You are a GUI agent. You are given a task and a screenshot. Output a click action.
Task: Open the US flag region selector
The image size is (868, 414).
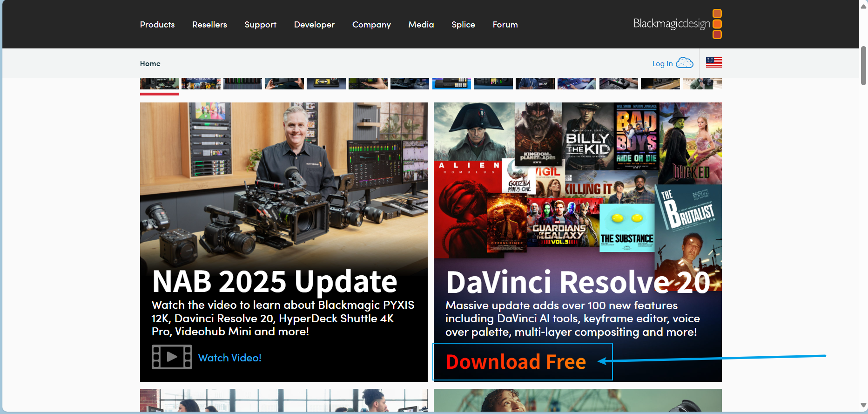713,62
